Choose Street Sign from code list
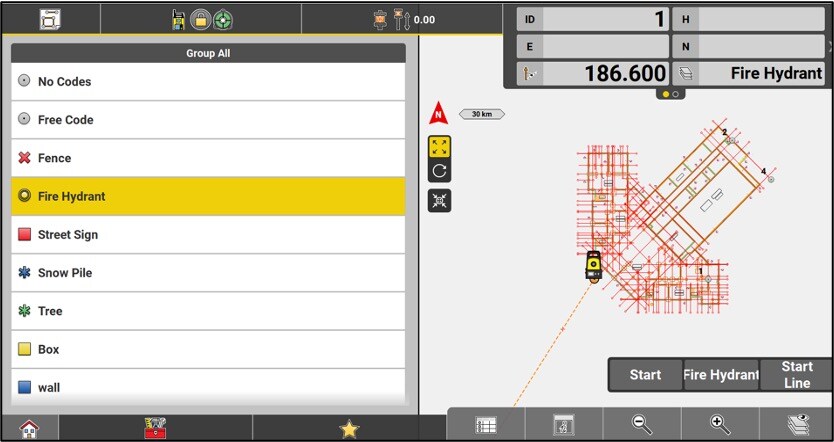The height and width of the screenshot is (442, 834). click(208, 235)
